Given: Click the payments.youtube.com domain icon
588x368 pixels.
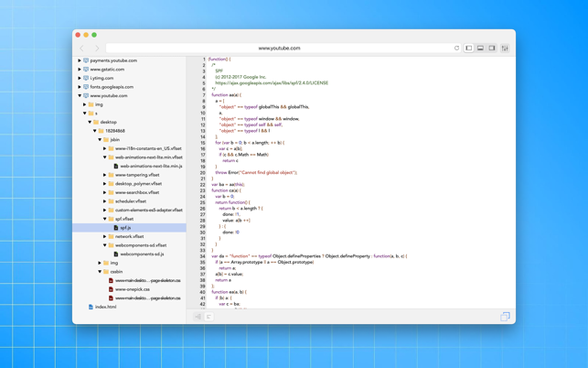Looking at the screenshot, I should 86,60.
